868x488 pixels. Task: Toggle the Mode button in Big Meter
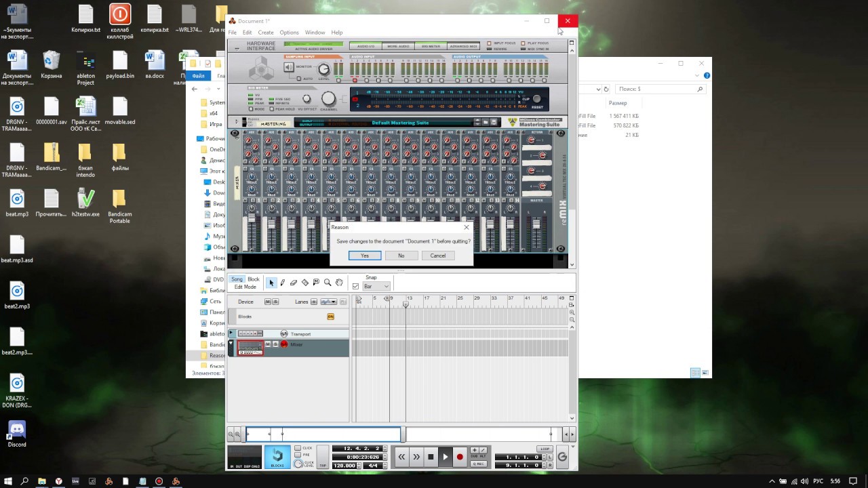pos(252,109)
